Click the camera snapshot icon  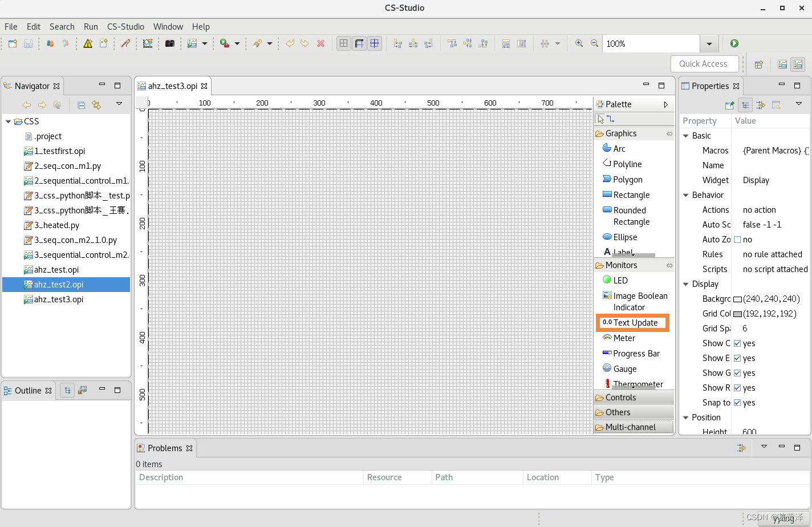(x=170, y=43)
